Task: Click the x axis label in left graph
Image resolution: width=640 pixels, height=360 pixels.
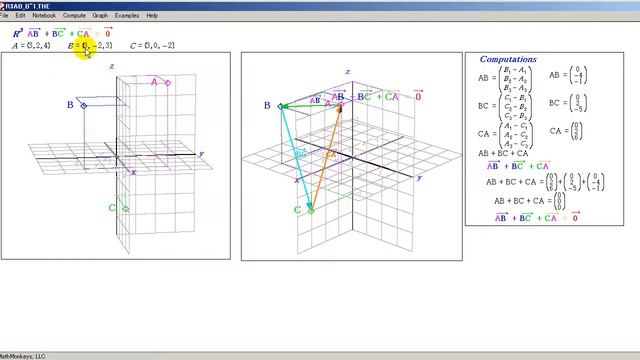Action: tap(133, 172)
